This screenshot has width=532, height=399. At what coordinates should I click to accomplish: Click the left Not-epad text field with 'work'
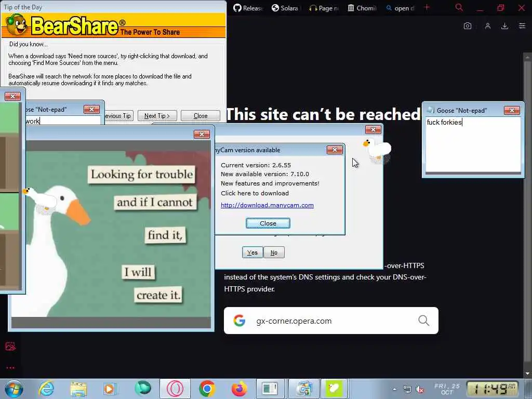[x=63, y=121]
